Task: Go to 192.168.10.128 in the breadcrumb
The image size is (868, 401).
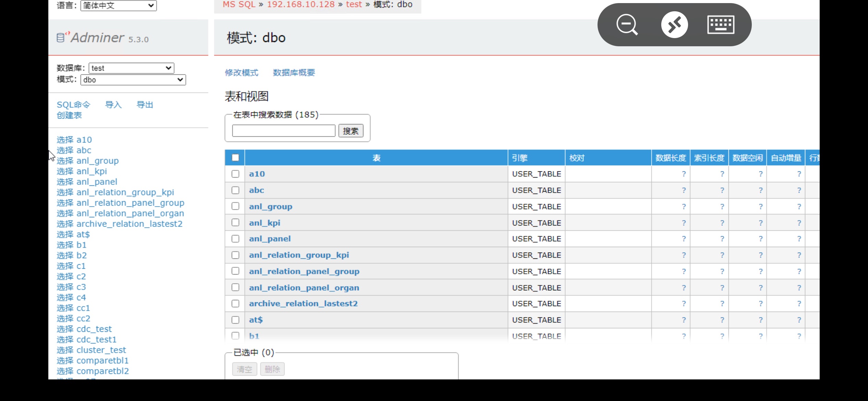Action: coord(301,4)
